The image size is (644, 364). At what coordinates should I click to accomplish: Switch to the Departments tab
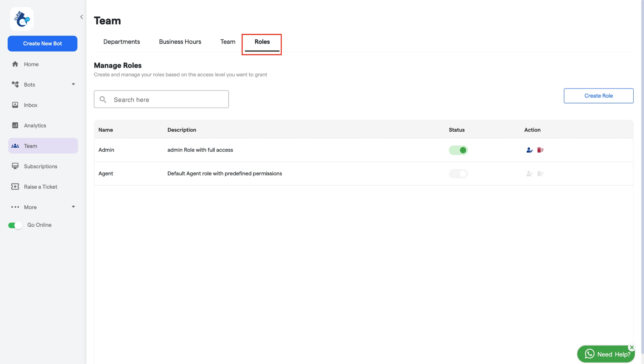(122, 42)
